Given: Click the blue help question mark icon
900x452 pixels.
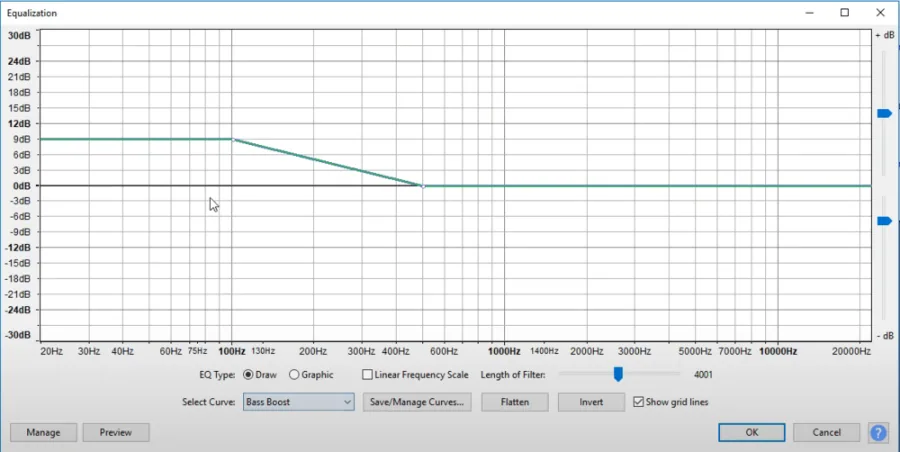Looking at the screenshot, I should click(x=878, y=432).
